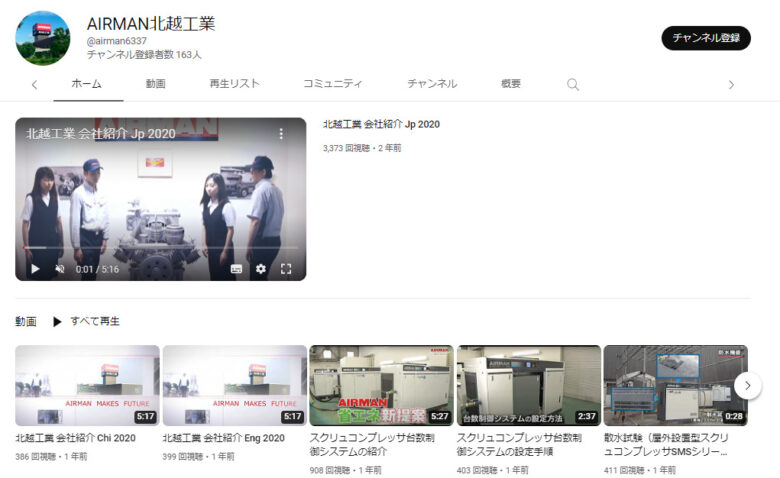Open 北越工業 会社紹介 Jp 2020 title link
Viewport: 780px width, 478px height.
381,124
